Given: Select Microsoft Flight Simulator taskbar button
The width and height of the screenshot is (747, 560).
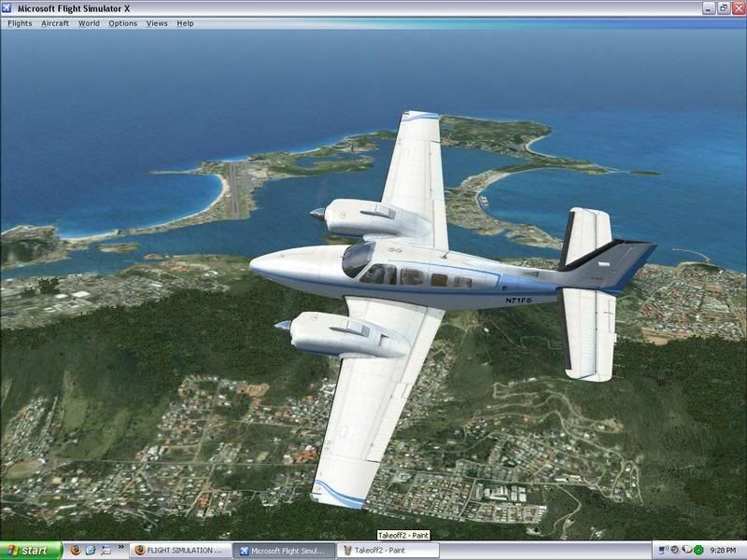Looking at the screenshot, I should (x=282, y=551).
